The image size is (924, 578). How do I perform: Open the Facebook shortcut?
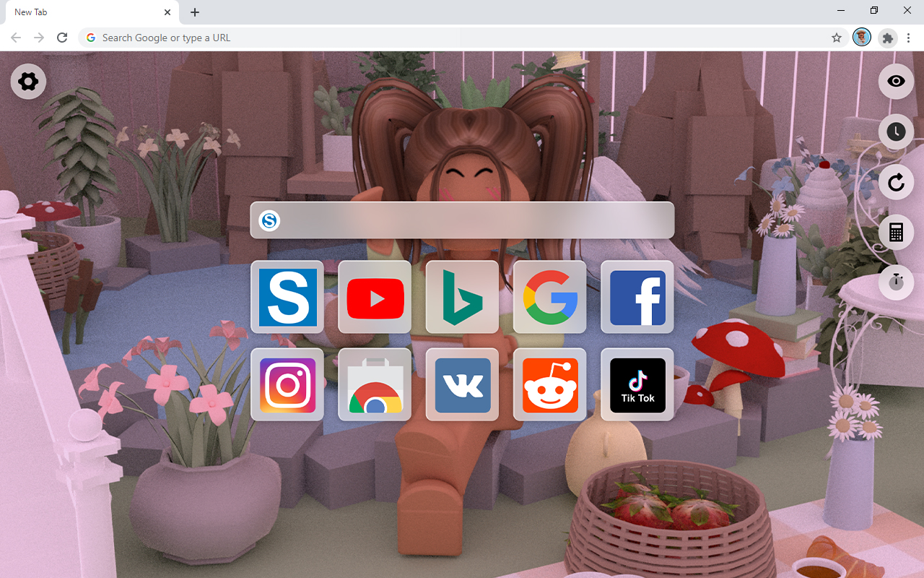coord(637,297)
